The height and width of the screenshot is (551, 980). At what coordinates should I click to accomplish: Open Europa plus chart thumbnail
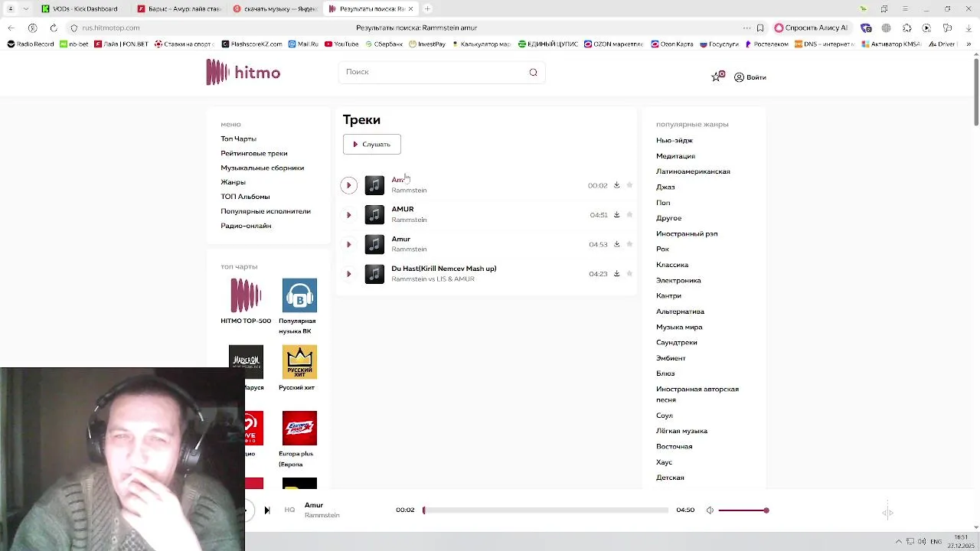pyautogui.click(x=299, y=428)
